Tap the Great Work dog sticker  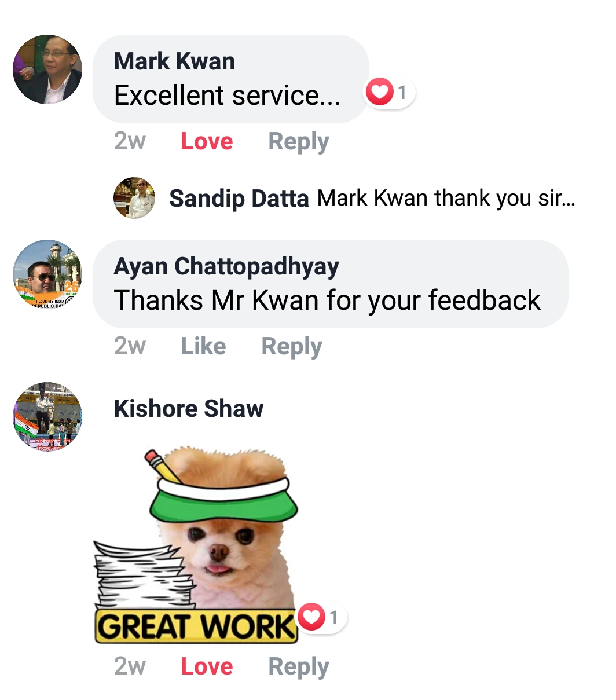pos(196,545)
